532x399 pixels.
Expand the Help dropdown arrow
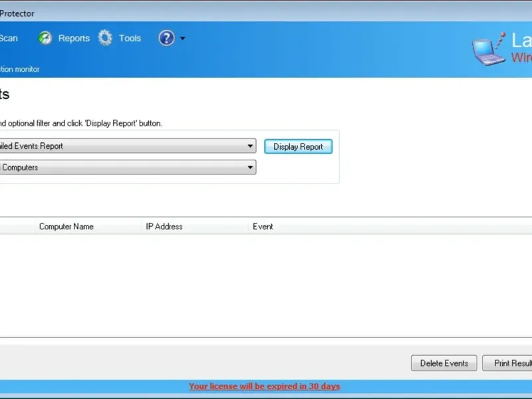coord(182,39)
